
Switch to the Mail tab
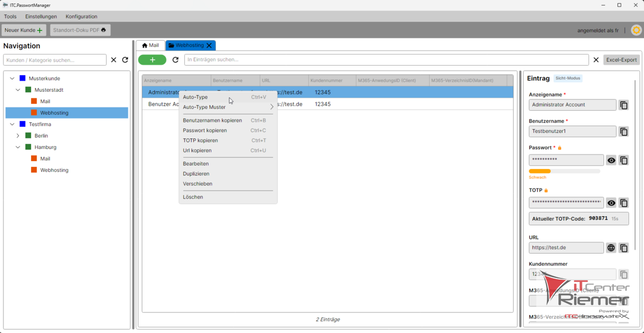pos(150,45)
